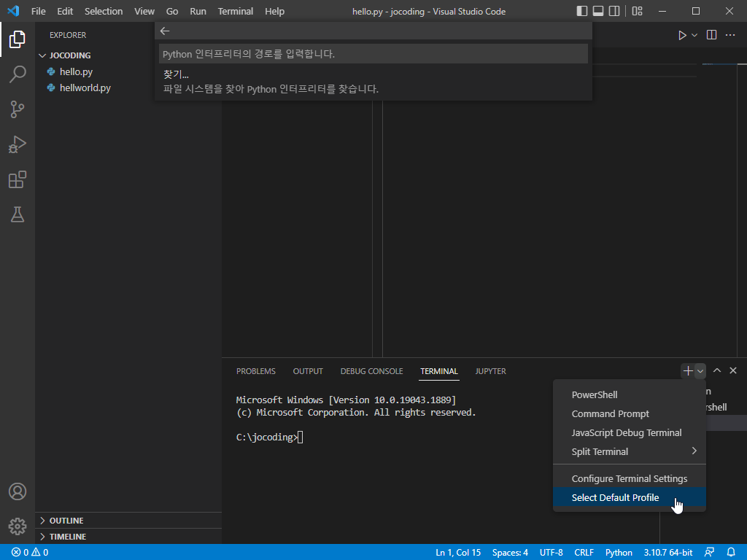Select the 찾기... option in interpreter picker

pos(373,82)
